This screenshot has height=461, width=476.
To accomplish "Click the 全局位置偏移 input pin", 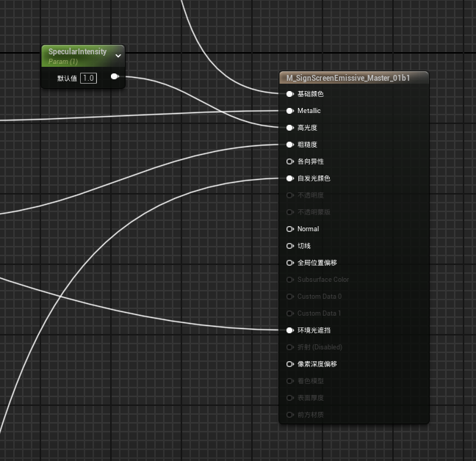I will (x=290, y=263).
